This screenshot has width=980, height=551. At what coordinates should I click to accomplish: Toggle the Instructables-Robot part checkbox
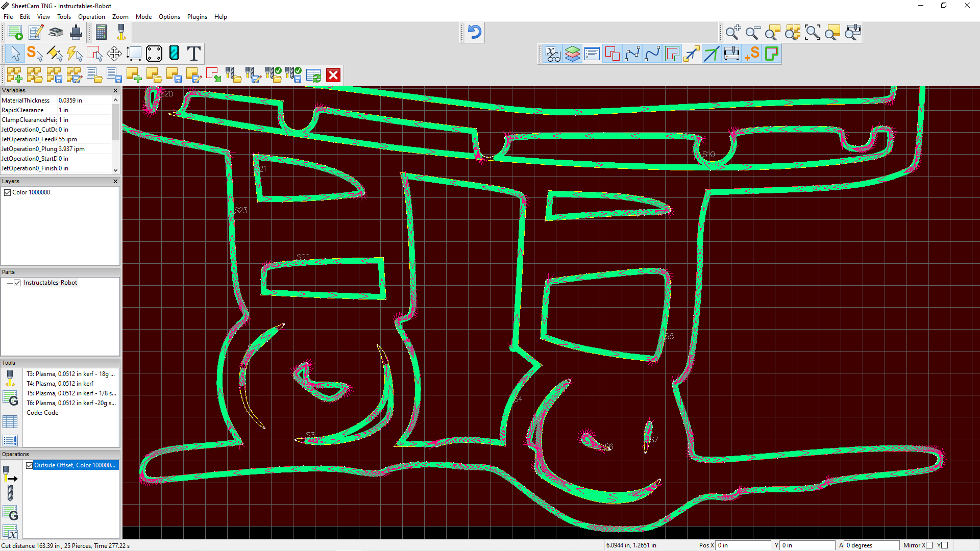click(x=17, y=283)
